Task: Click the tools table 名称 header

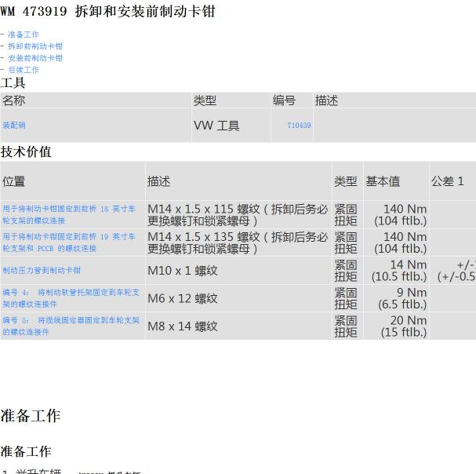Action: pyautogui.click(x=13, y=100)
